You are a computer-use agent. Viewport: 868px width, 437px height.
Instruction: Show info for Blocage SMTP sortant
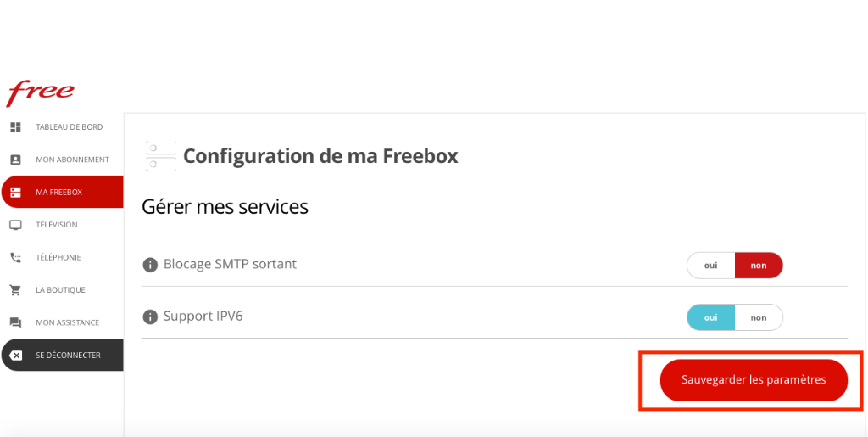(150, 265)
